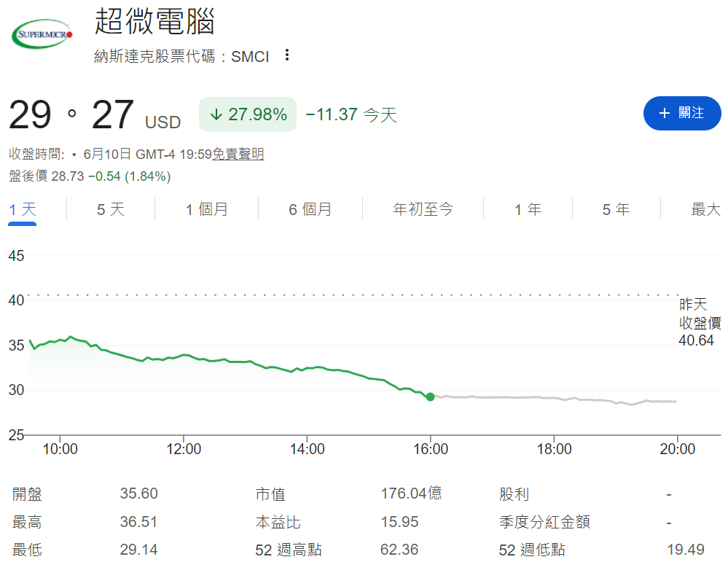Select the 1 年 range tab
This screenshot has width=728, height=562.
point(528,209)
